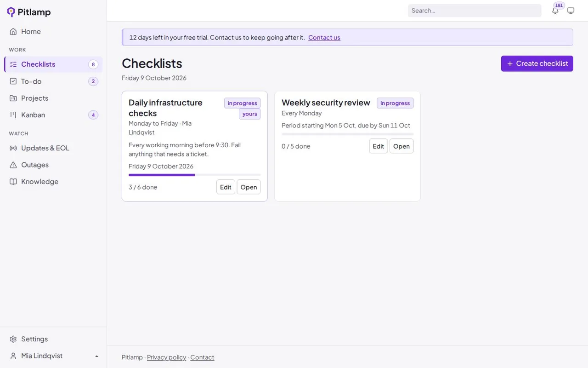
Task: Edit the Weekly security review checklist
Action: (x=379, y=146)
